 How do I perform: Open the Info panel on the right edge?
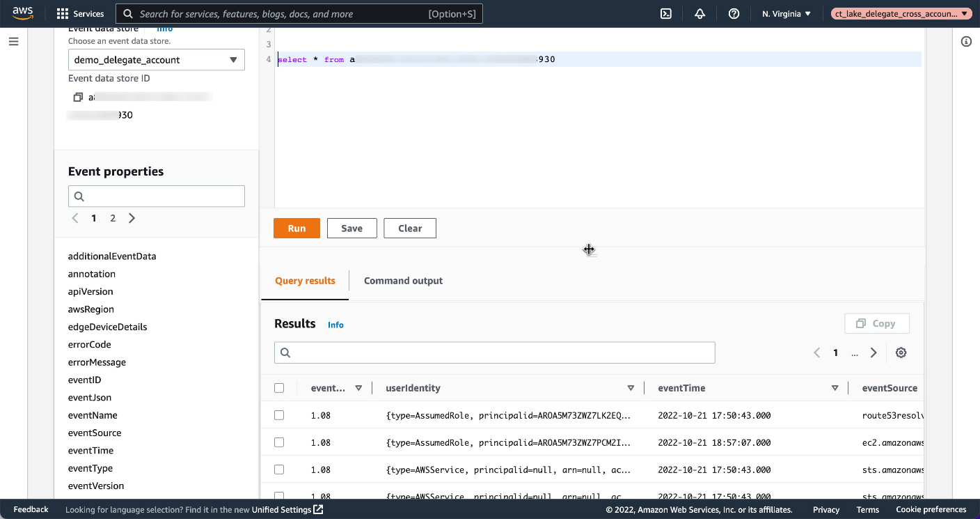tap(966, 41)
